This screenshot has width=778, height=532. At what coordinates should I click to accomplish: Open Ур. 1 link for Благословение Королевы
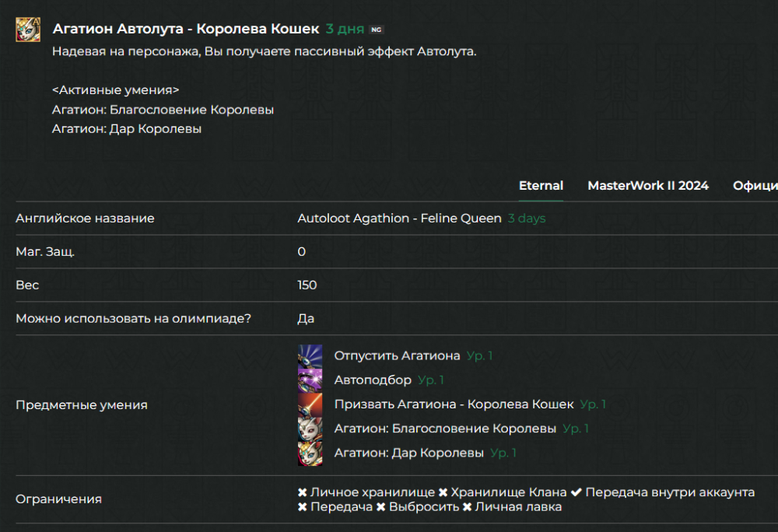[574, 428]
